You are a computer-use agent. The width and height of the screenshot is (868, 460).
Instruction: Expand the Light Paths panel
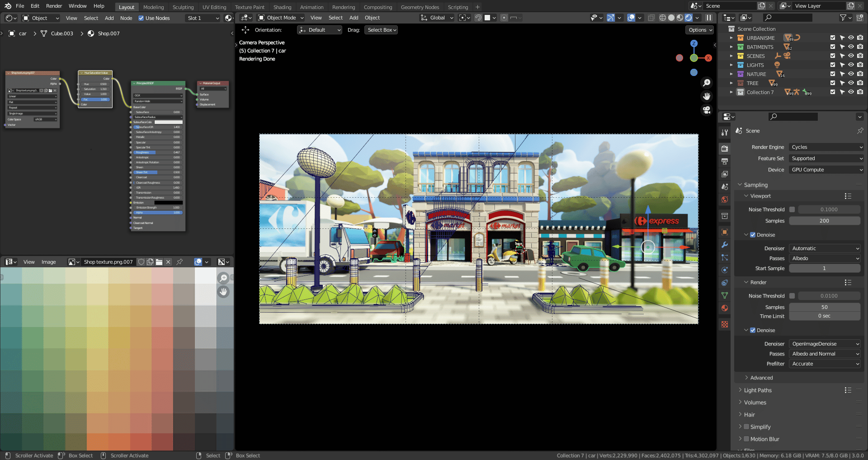[758, 390]
